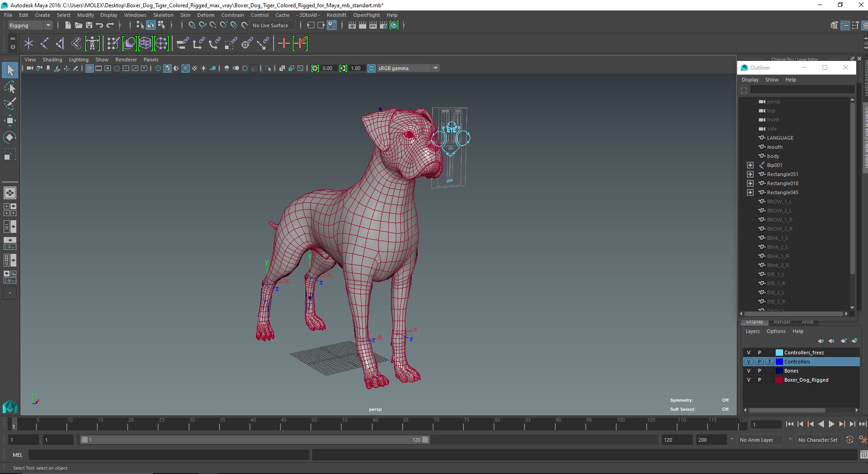
Task: Click the Boxer_Dog_Rigged red color swatch
Action: tap(779, 380)
